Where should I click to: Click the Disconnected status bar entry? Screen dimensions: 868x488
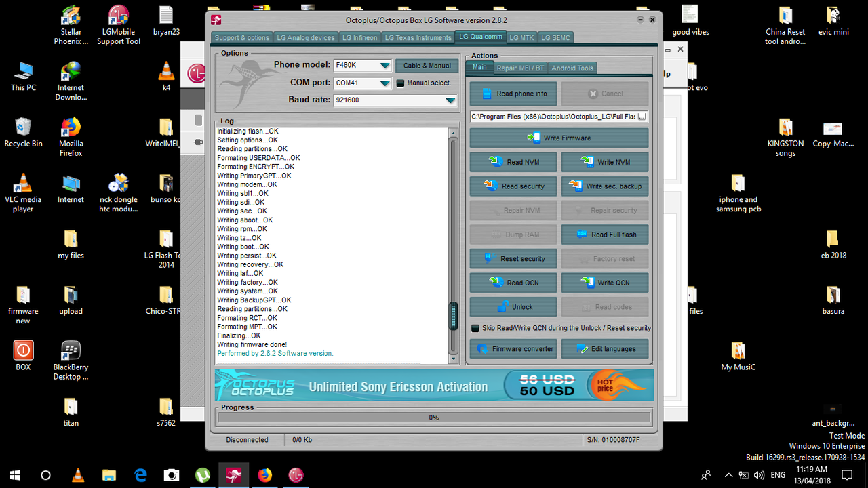[247, 440]
